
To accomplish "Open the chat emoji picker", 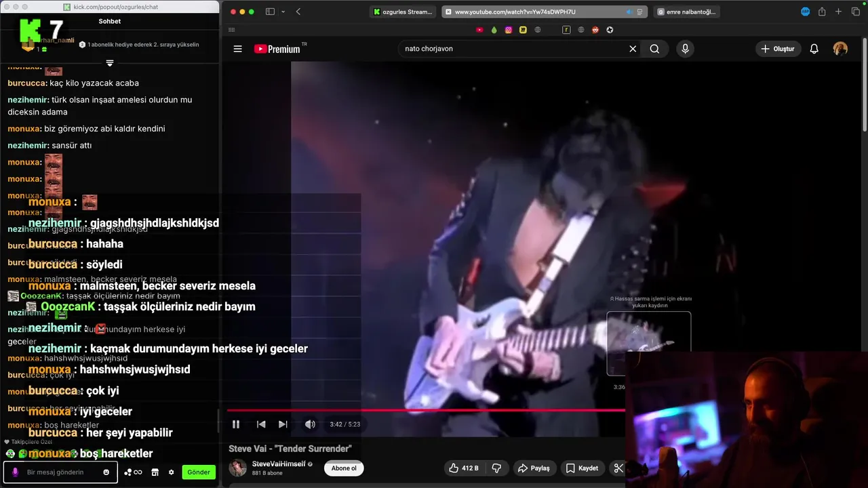I will tap(106, 472).
